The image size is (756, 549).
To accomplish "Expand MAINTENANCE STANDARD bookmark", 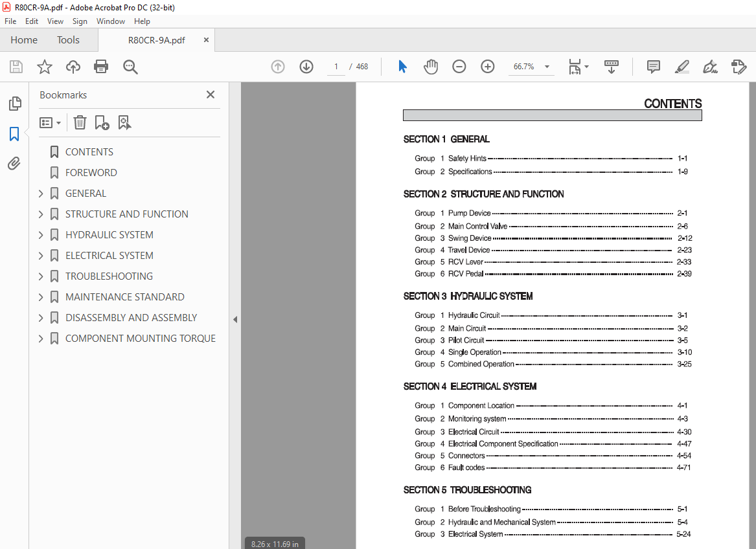I will point(41,297).
